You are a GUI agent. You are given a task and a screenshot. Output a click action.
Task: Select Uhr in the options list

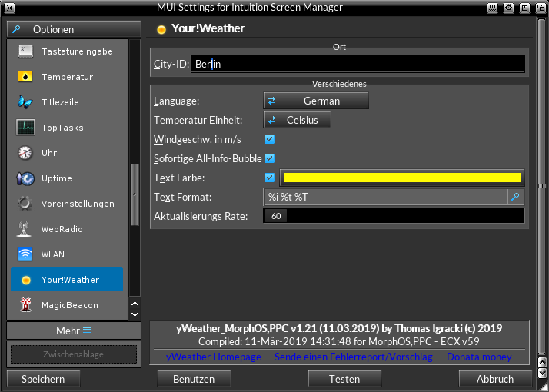(67, 153)
